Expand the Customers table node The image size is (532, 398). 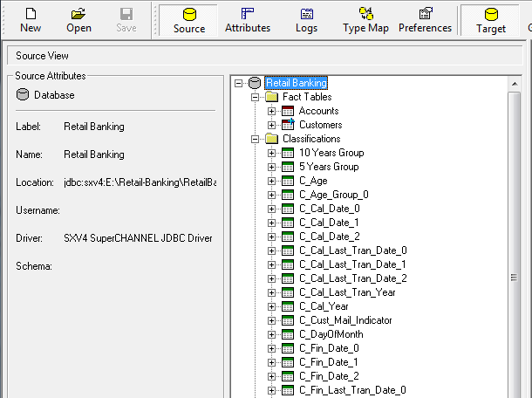click(x=271, y=125)
